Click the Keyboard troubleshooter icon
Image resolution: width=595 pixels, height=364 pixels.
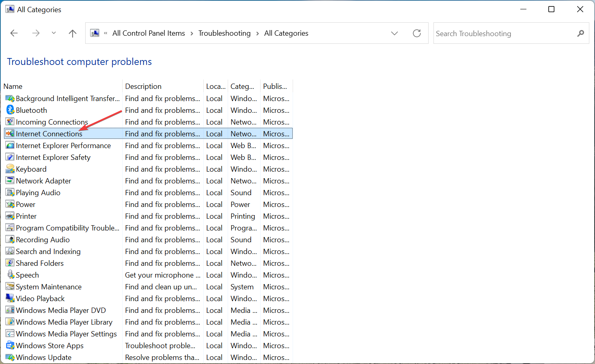click(x=10, y=169)
